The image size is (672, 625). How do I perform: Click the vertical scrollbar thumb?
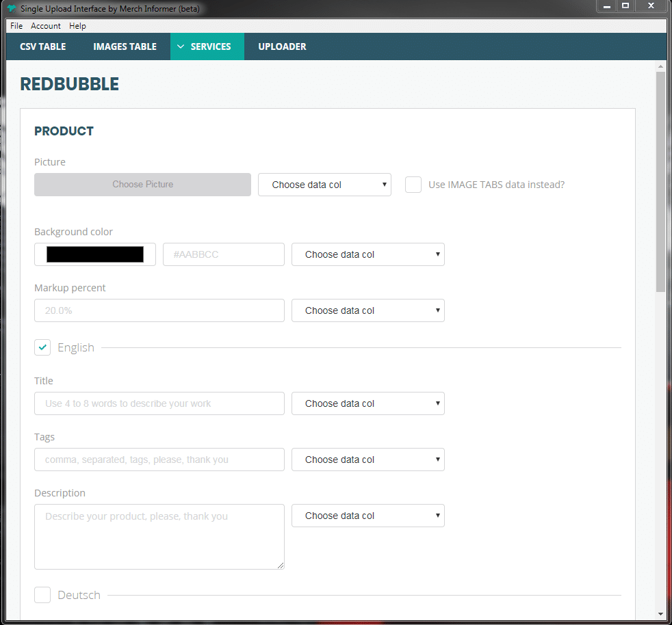pos(660,182)
